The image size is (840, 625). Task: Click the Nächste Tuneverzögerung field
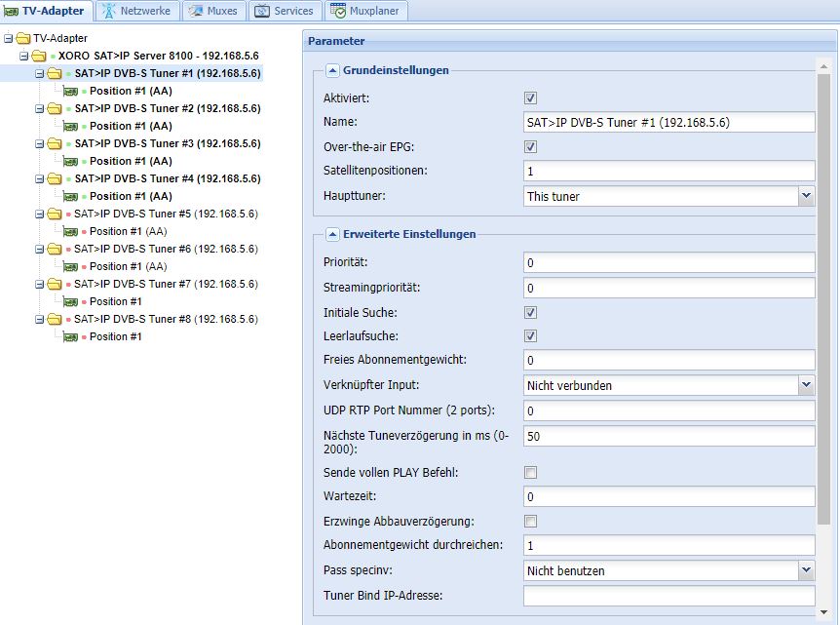click(669, 436)
